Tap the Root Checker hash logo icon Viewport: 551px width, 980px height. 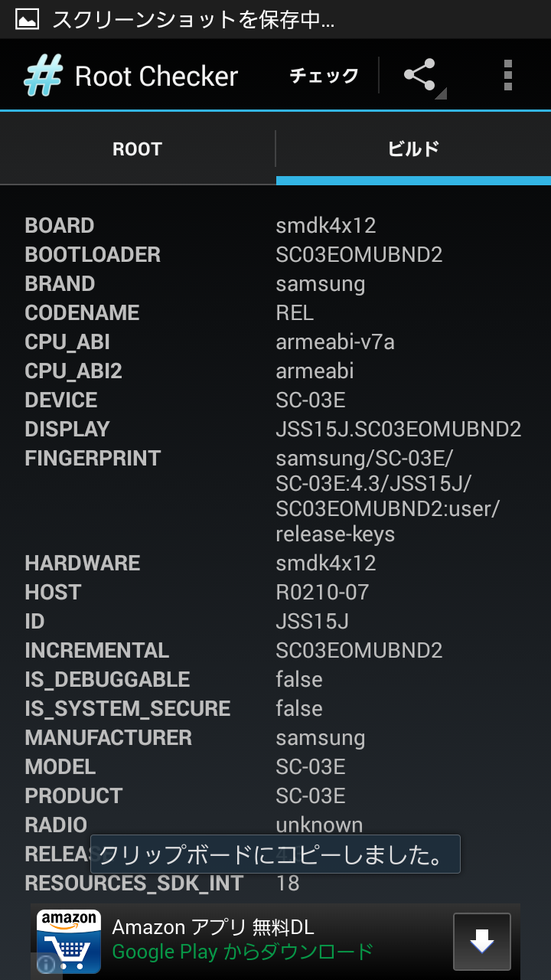click(43, 76)
